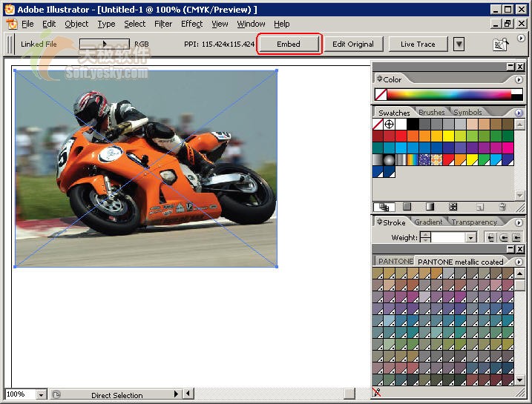Open the Effect menu

tap(191, 24)
